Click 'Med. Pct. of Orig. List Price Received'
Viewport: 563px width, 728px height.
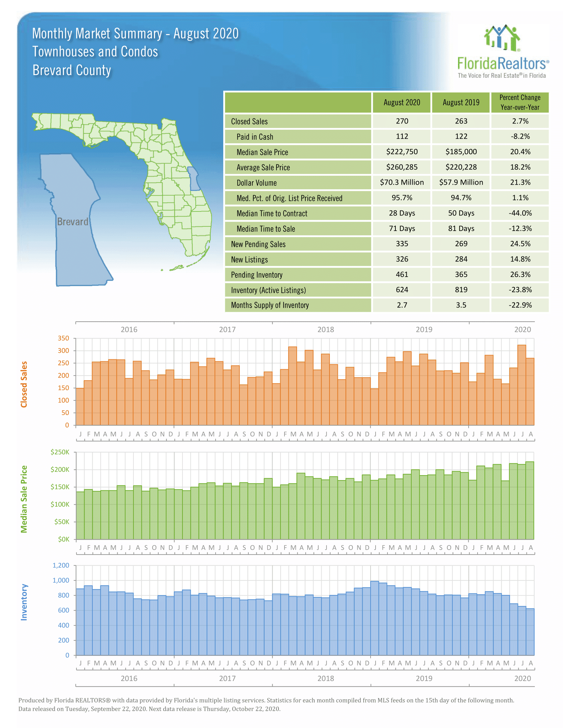289,198
